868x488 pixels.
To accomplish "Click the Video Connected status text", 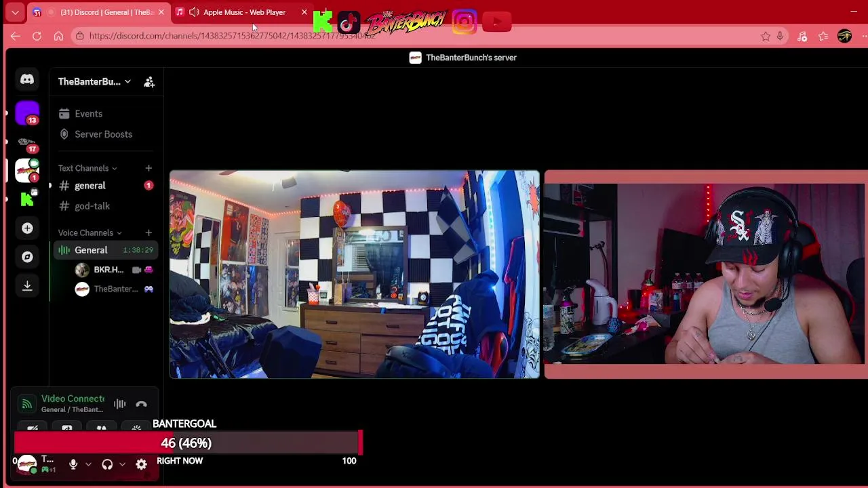I will (73, 399).
